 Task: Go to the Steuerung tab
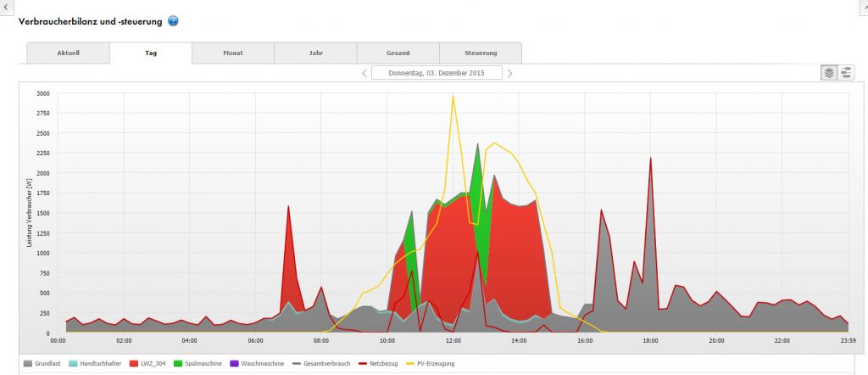click(481, 53)
